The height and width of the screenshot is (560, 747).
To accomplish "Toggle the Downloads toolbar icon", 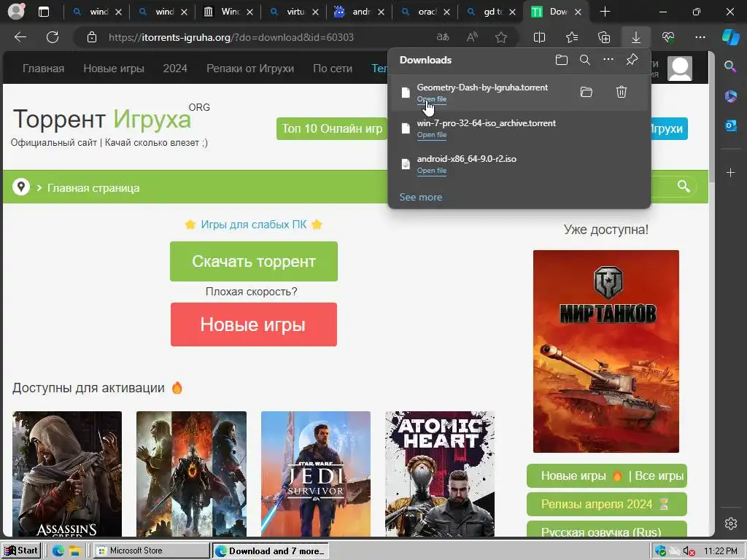I will point(636,37).
